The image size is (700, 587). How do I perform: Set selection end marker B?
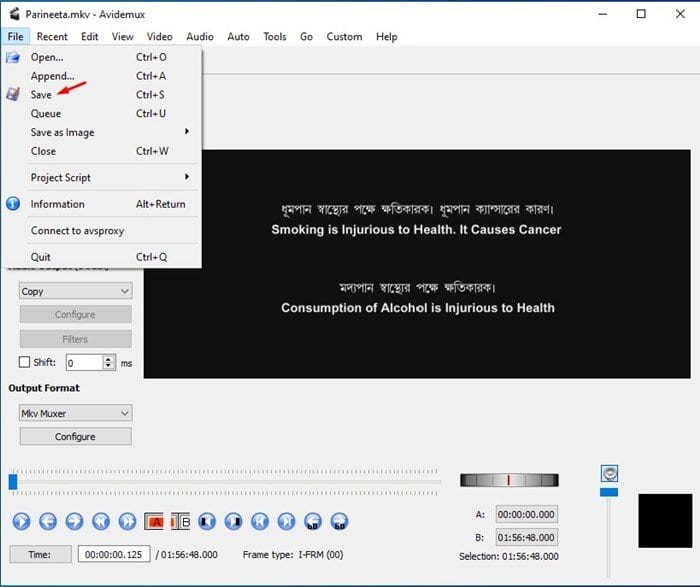tap(180, 521)
